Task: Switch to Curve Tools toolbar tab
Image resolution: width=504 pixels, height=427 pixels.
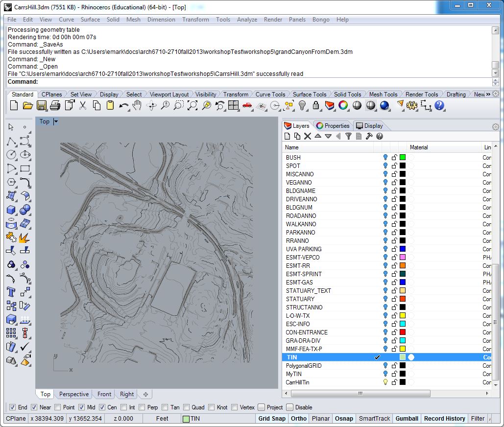Action: pos(270,95)
